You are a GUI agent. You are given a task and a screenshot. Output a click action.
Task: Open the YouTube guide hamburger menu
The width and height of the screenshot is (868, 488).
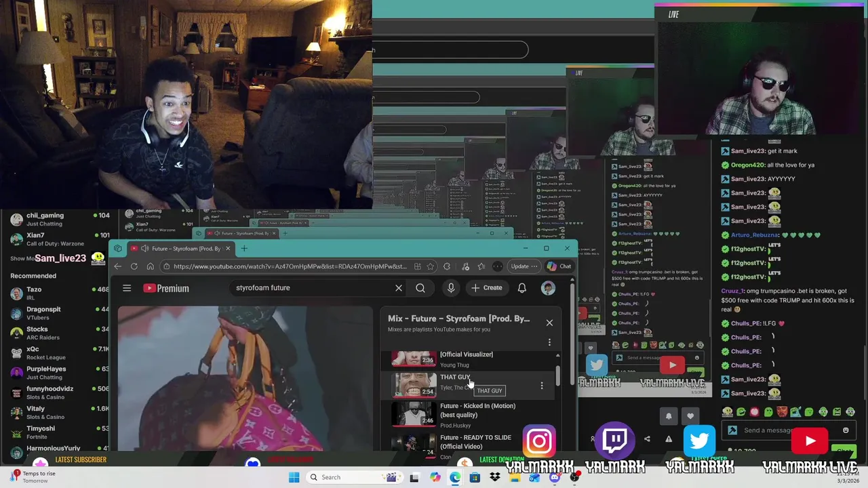pyautogui.click(x=127, y=288)
